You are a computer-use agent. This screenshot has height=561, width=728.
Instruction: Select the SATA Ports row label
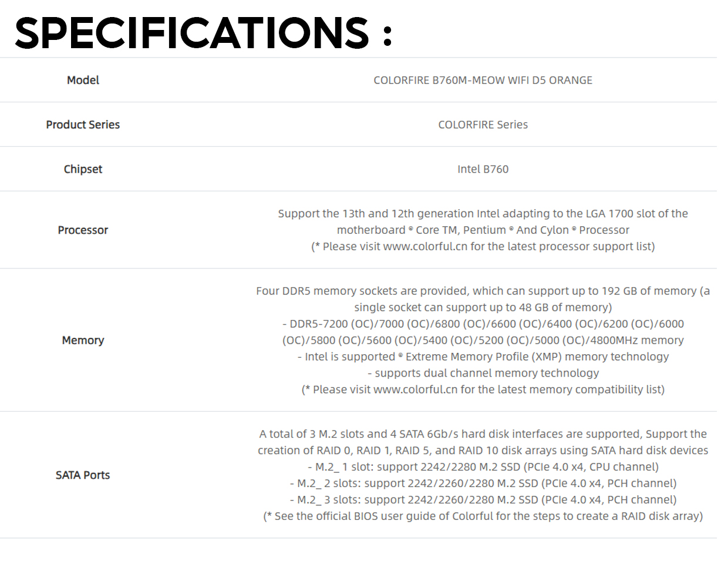[83, 475]
